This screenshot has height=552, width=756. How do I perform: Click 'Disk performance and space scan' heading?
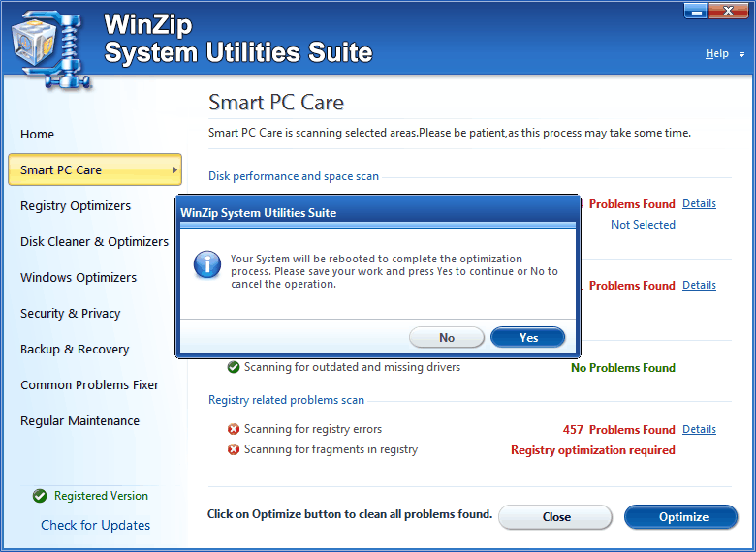click(294, 176)
